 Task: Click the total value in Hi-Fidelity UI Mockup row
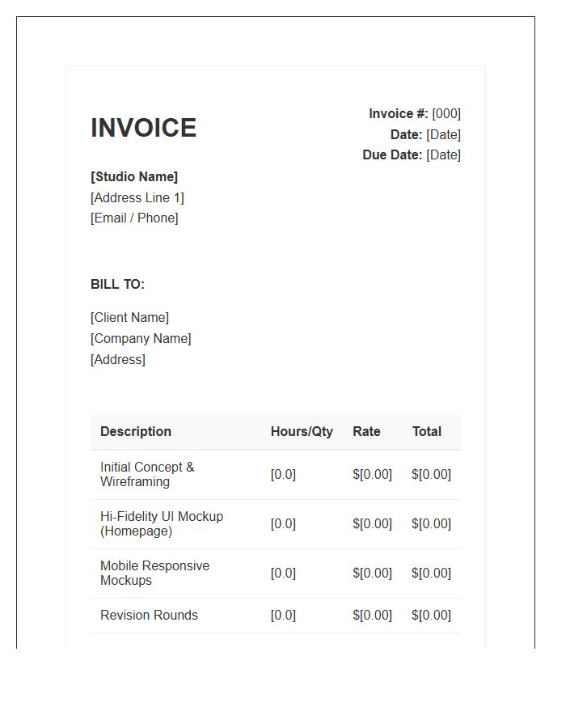432,523
